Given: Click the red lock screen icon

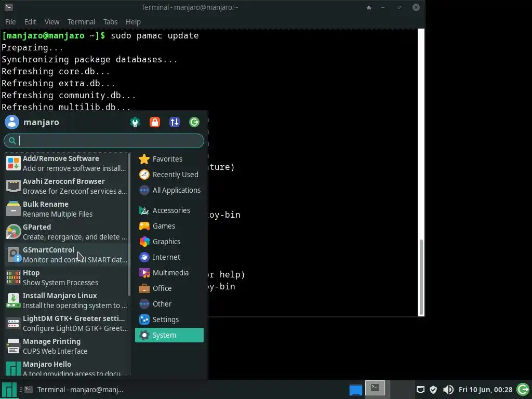Looking at the screenshot, I should tap(155, 122).
